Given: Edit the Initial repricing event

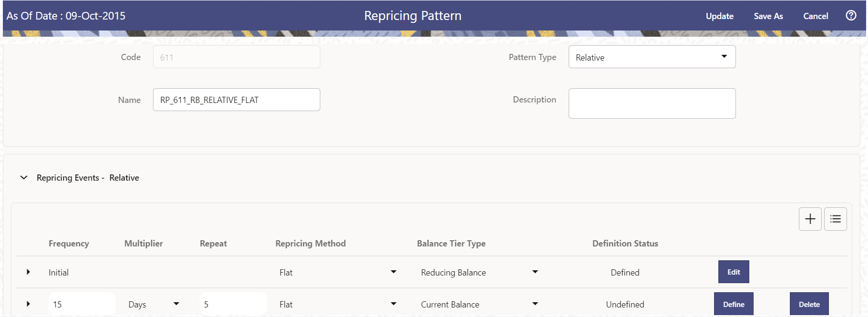Looking at the screenshot, I should coord(734,272).
